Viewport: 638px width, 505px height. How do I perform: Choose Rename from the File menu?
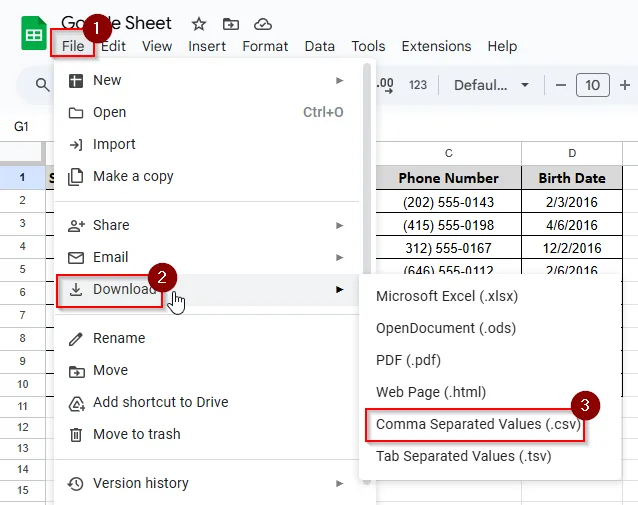[x=206, y=338]
